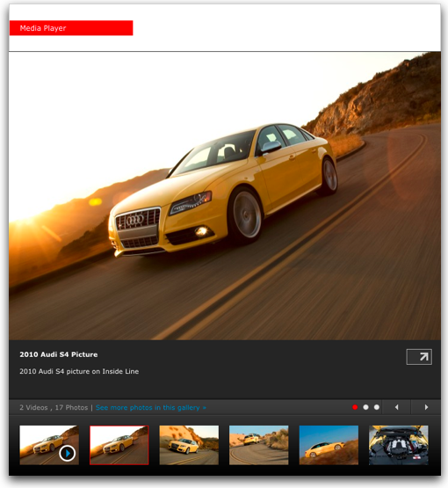The width and height of the screenshot is (448, 488).
Task: Click the next thumbnails right arrow
Action: coord(426,407)
